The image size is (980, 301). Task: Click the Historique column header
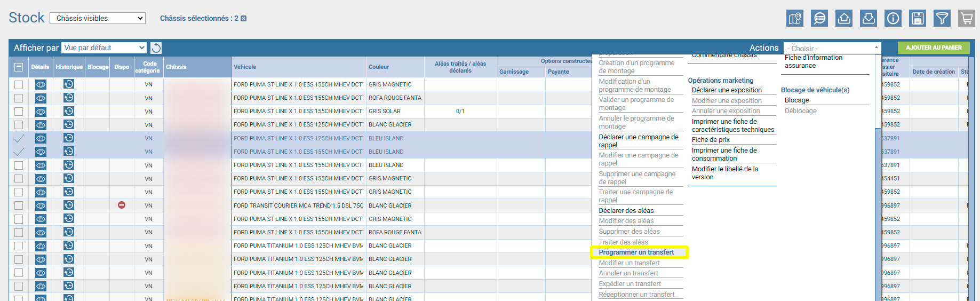(x=69, y=67)
